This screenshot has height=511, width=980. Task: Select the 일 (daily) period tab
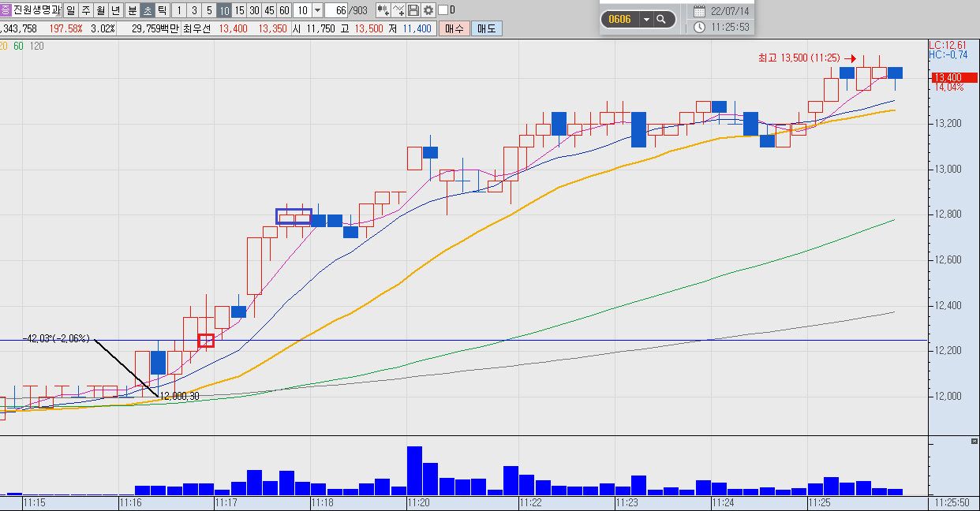tap(70, 10)
